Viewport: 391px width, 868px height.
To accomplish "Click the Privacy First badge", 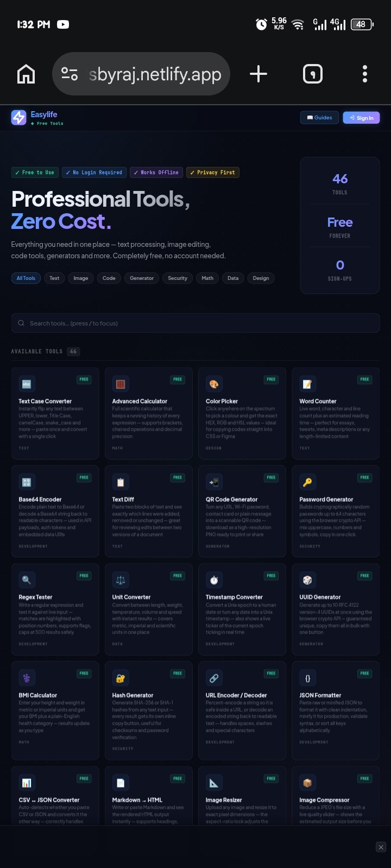I will tap(213, 173).
